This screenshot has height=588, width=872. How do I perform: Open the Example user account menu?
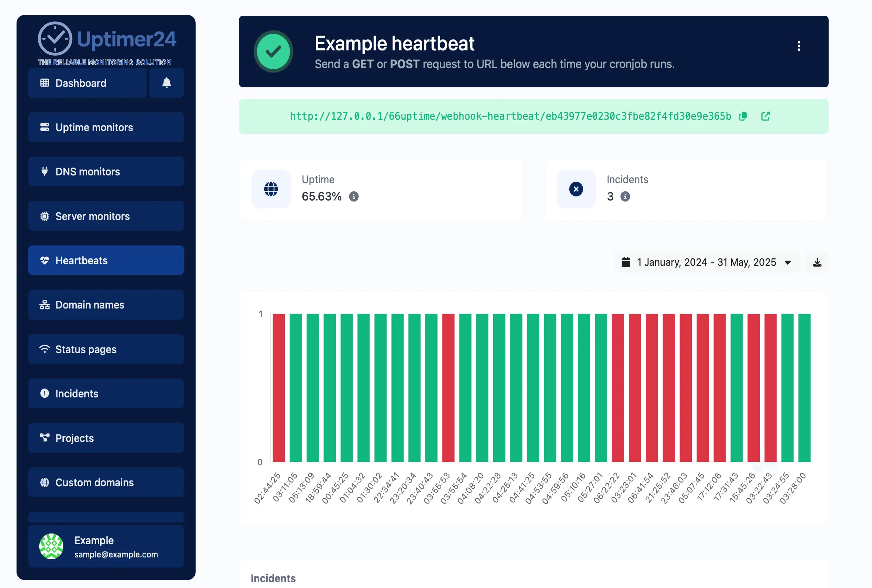(x=106, y=546)
